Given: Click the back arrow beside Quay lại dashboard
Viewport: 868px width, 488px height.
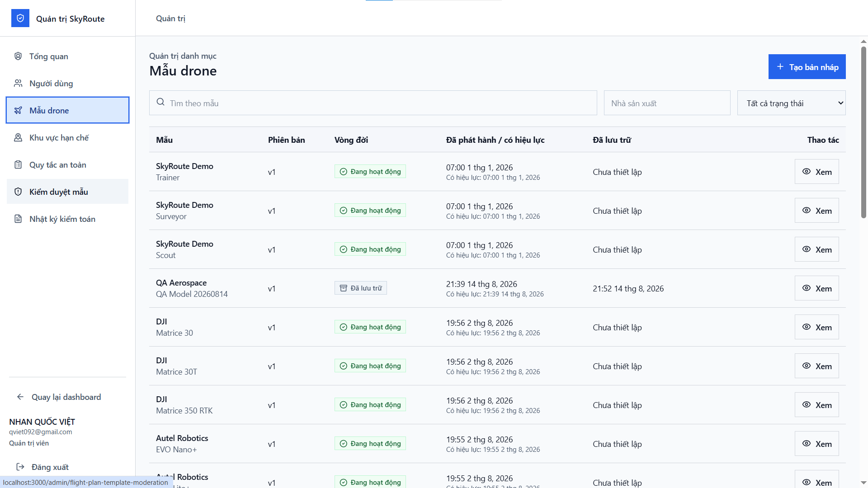Looking at the screenshot, I should 20,397.
